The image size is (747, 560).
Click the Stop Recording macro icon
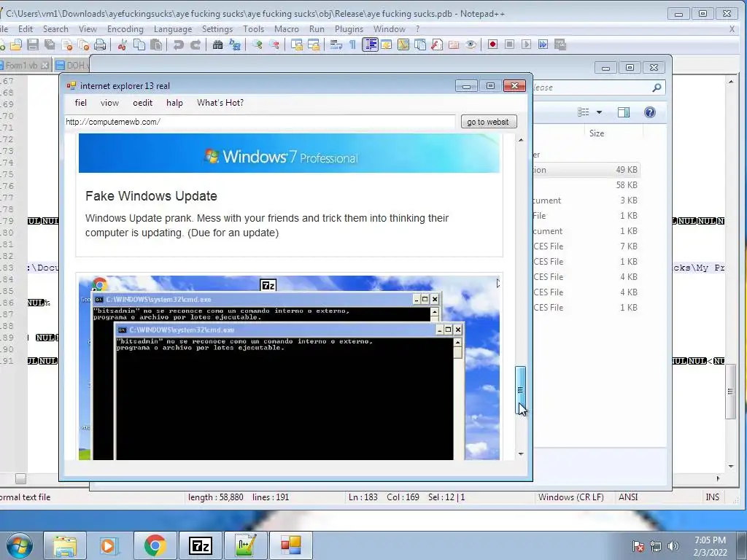509,44
